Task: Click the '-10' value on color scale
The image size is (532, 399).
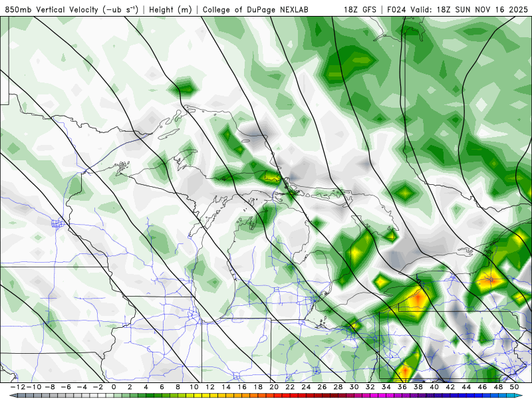Action: [33, 387]
